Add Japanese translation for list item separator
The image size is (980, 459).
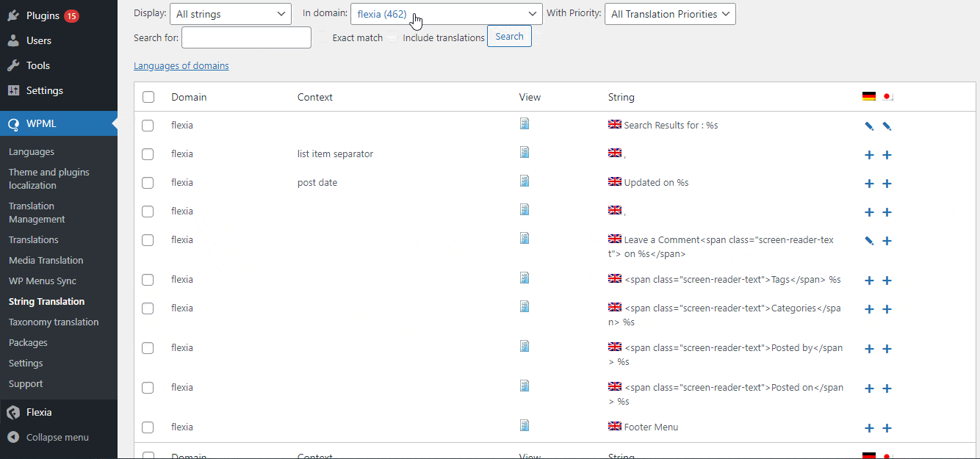[x=887, y=155]
